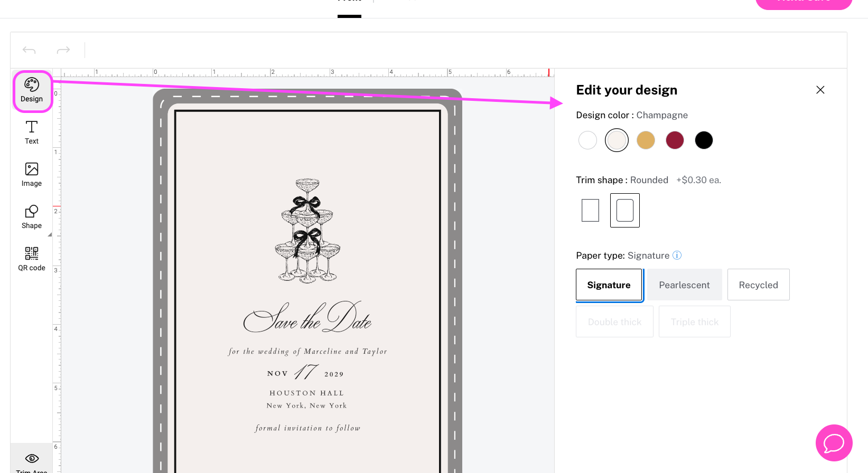Select the Text tool

tap(32, 133)
